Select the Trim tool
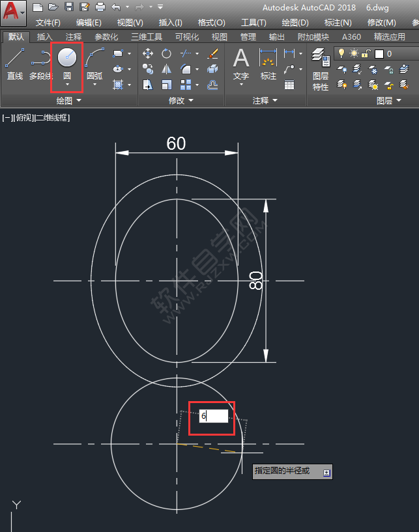The height and width of the screenshot is (532, 419). (186, 53)
